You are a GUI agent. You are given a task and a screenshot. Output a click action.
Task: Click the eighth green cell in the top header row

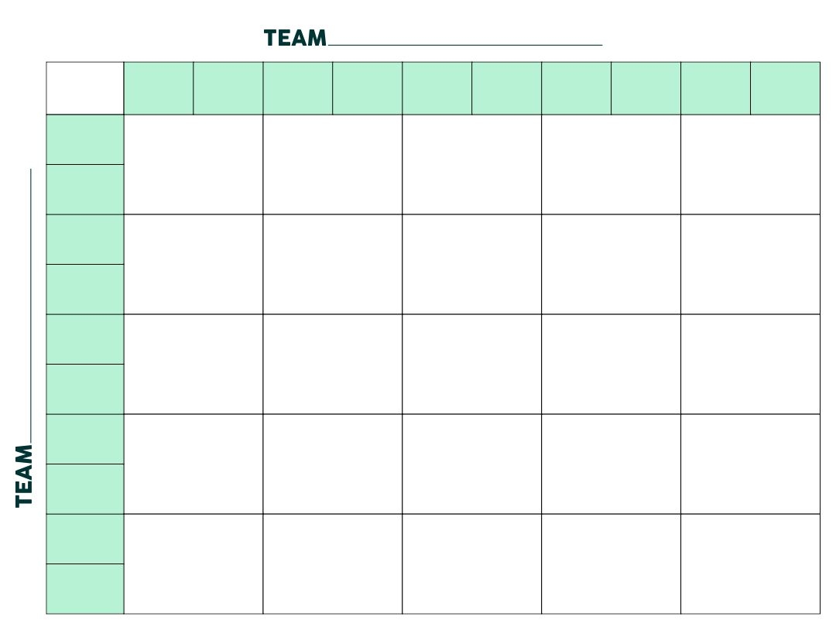tap(646, 88)
